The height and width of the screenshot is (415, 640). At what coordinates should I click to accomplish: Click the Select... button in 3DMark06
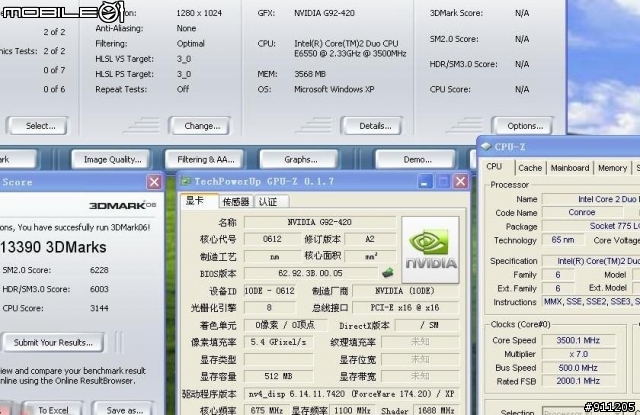coord(37,126)
